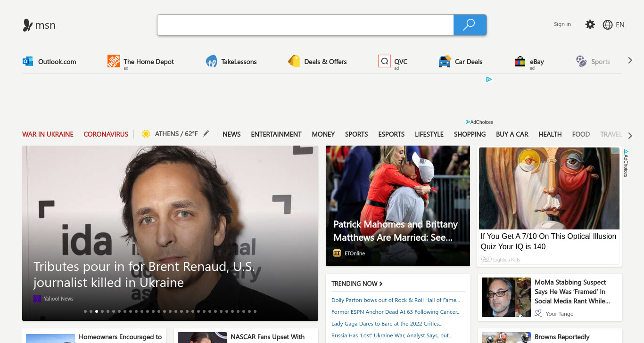Open the Buy a Car category

click(x=512, y=134)
